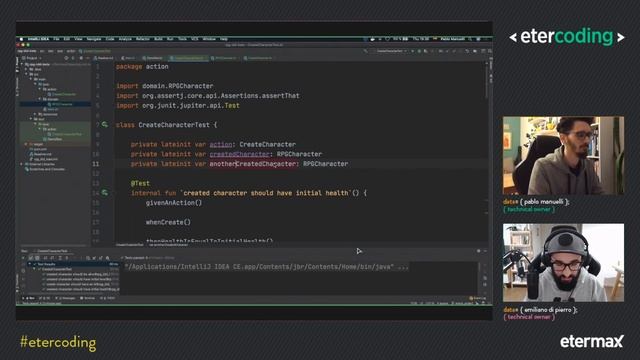
Task: Select the Test Results row
Action: click(x=73, y=264)
